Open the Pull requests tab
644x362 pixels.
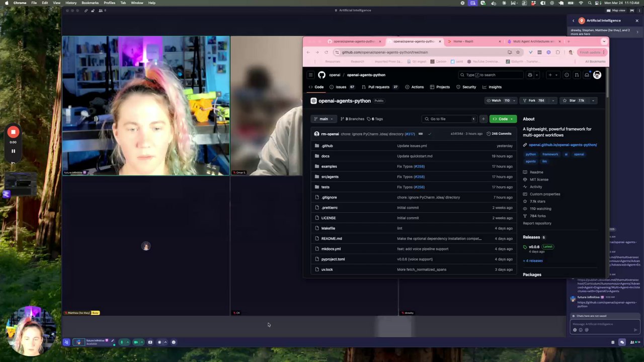[x=380, y=87]
